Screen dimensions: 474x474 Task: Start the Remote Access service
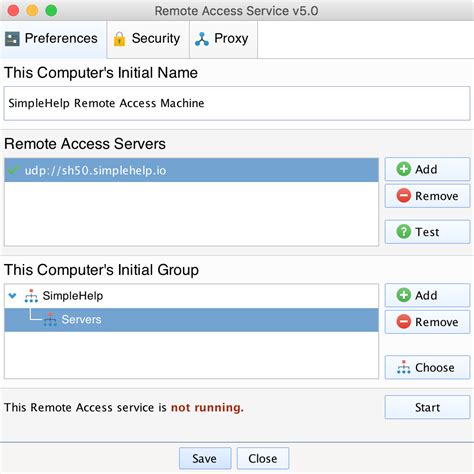tap(427, 407)
